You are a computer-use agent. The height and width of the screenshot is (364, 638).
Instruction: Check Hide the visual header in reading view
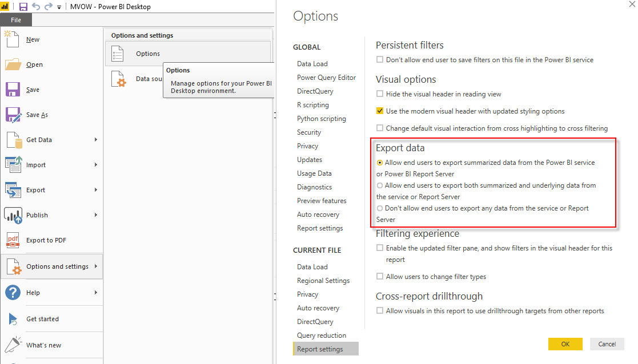(380, 94)
